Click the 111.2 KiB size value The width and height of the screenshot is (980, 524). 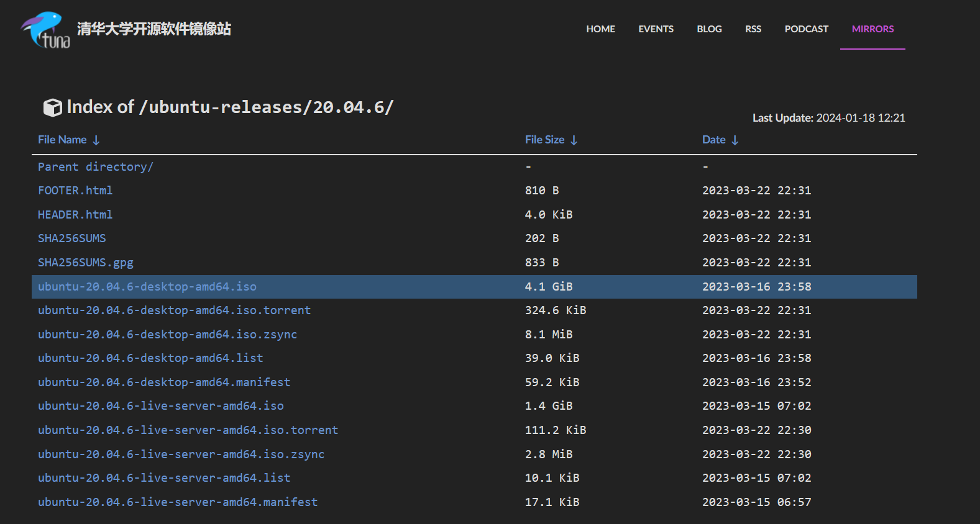556,430
